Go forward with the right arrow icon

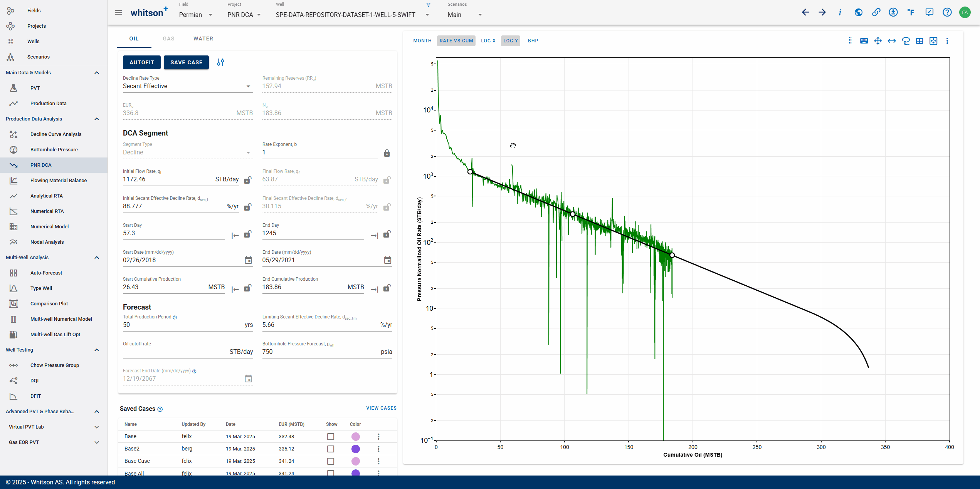coord(822,12)
